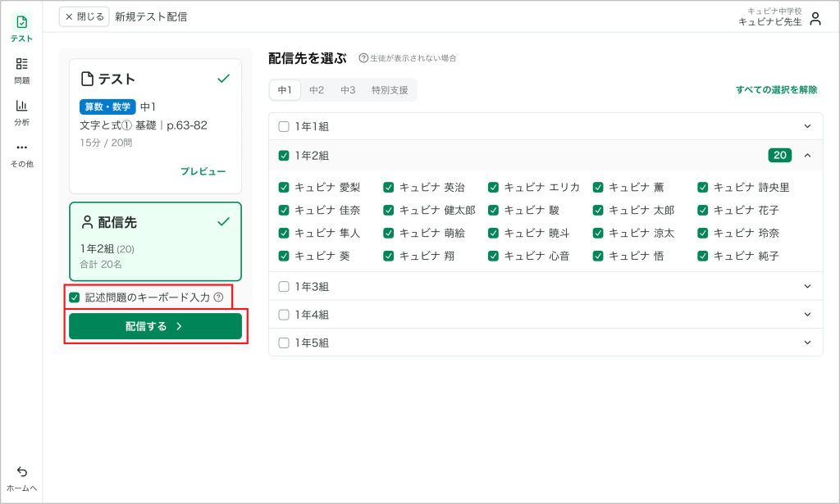This screenshot has width=840, height=504.
Task: Check the 1年5組 class checkbox
Action: pyautogui.click(x=284, y=343)
